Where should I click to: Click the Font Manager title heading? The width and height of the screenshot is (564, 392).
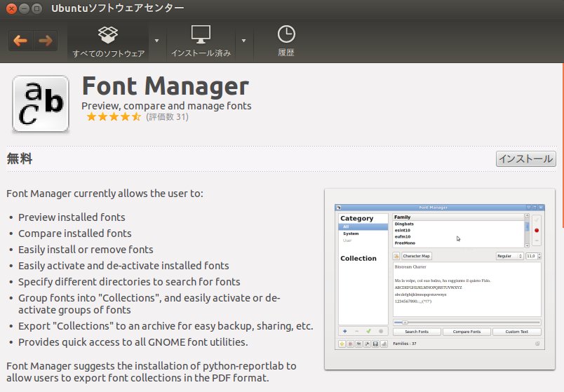point(166,86)
